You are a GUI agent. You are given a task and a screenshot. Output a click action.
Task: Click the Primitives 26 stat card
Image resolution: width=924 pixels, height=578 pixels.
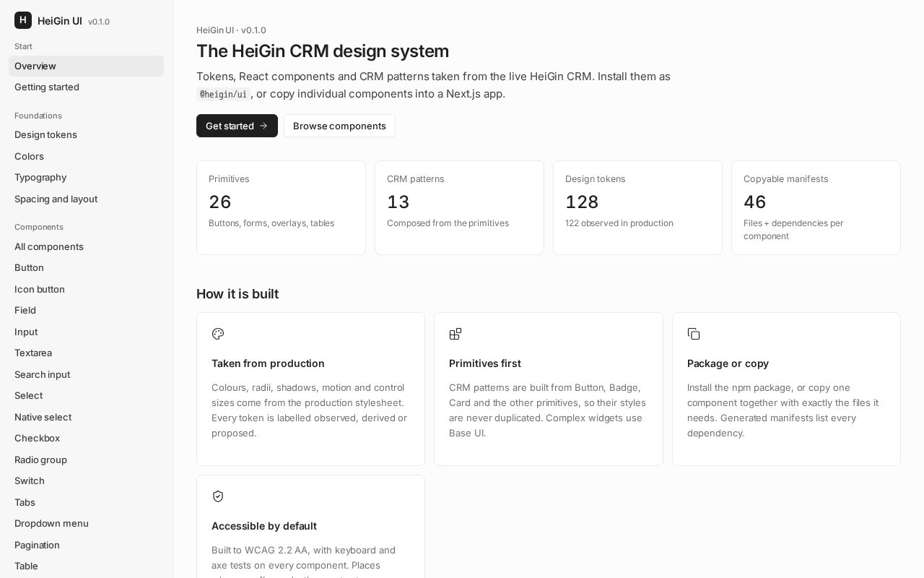click(x=281, y=207)
